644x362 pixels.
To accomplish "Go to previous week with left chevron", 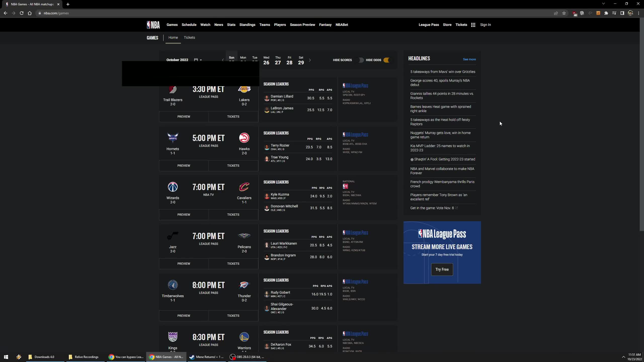I will pyautogui.click(x=223, y=60).
